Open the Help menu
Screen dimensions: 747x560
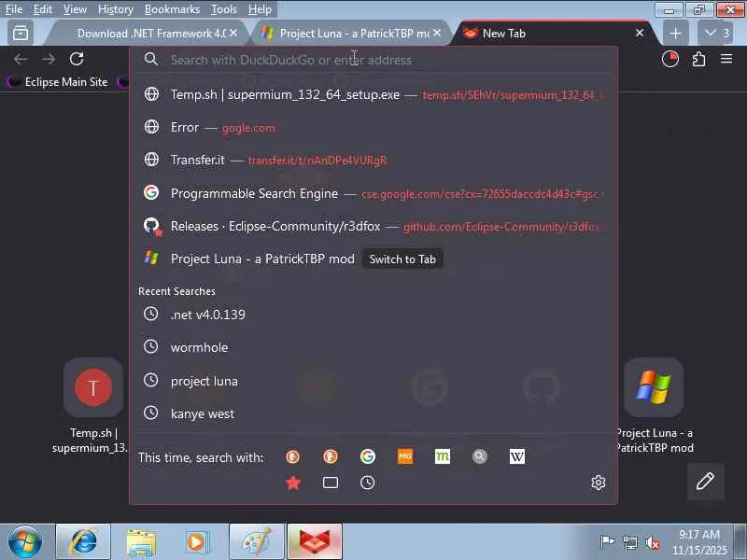tap(260, 9)
